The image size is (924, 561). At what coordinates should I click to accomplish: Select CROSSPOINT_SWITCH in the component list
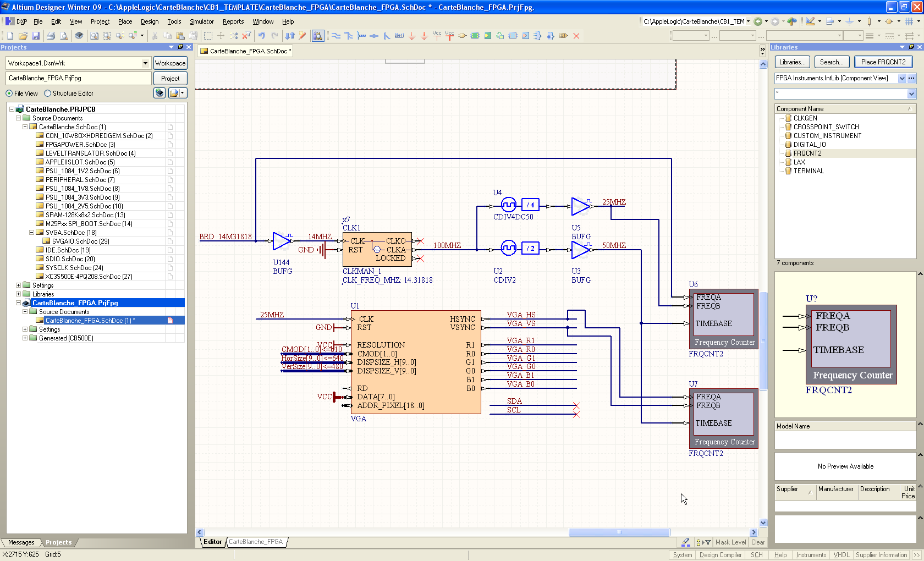826,127
